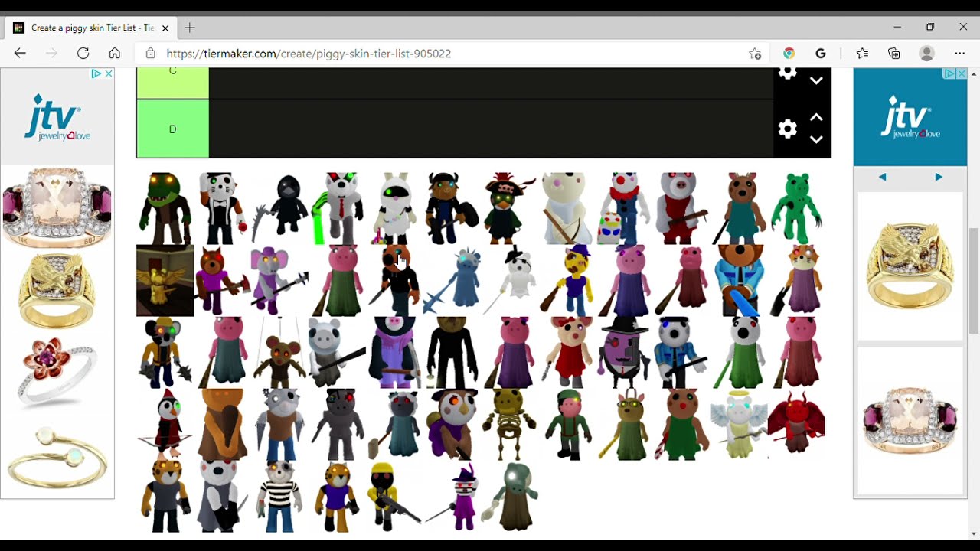The image size is (980, 551).
Task: Select the police officer skin in blue
Action: point(681,352)
